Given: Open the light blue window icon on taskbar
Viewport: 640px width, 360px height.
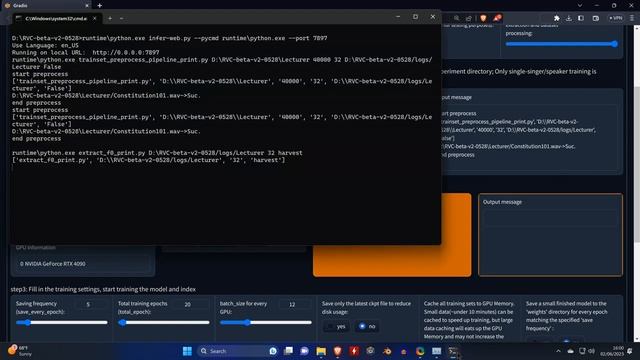Looking at the screenshot, I should [436, 351].
